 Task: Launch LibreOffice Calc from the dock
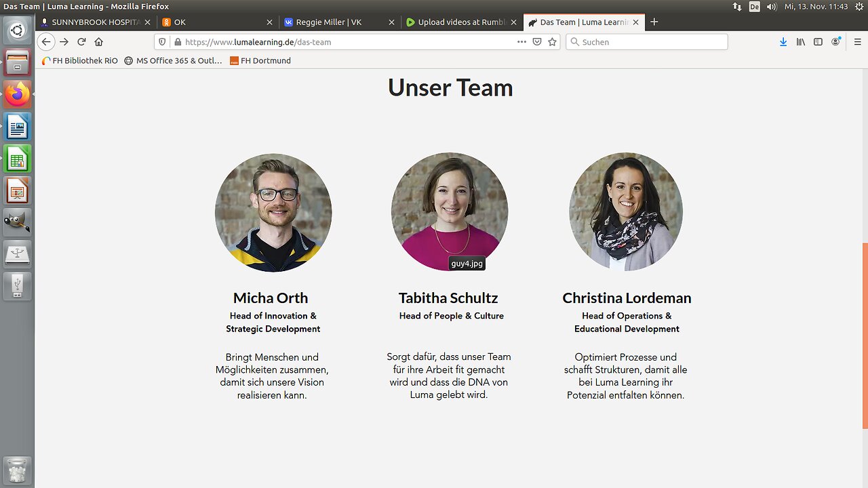point(17,159)
